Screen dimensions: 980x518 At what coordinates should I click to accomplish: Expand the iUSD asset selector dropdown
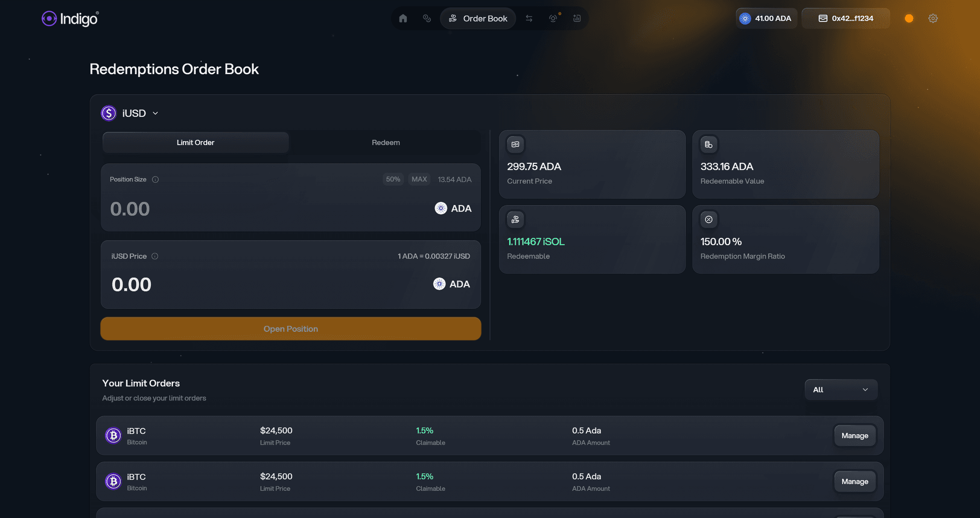[x=155, y=113]
